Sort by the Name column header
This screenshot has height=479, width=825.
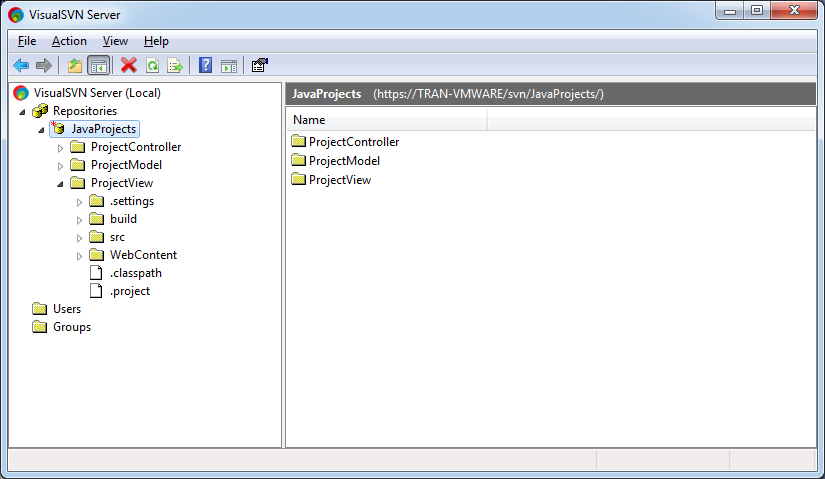pyautogui.click(x=387, y=120)
